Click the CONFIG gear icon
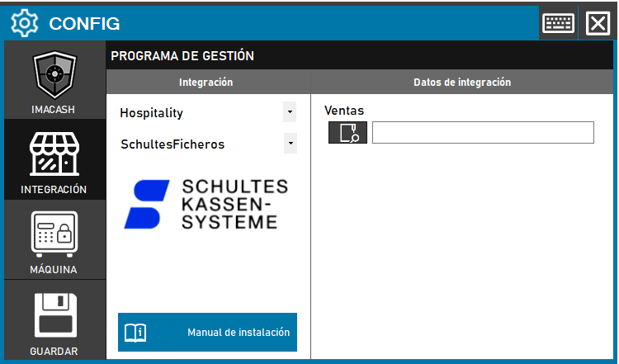This screenshot has width=619, height=364. click(x=24, y=23)
